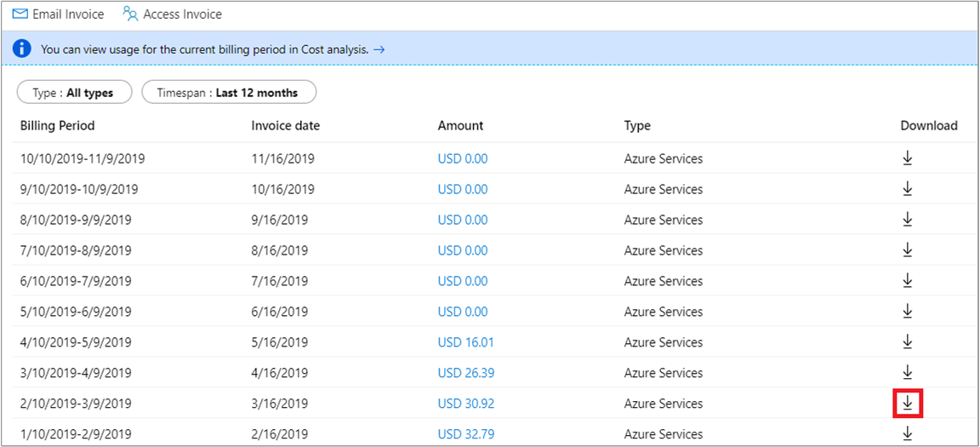Follow the Cost analysis arrow link

click(379, 49)
